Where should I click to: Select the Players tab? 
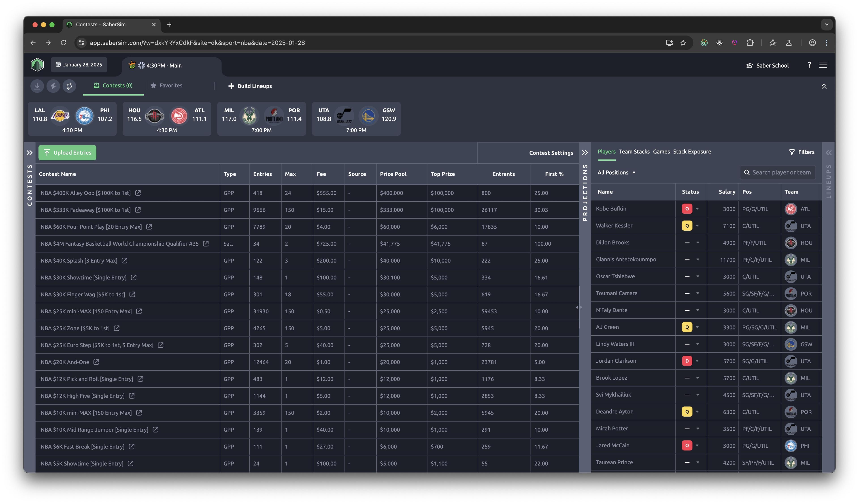[606, 152]
